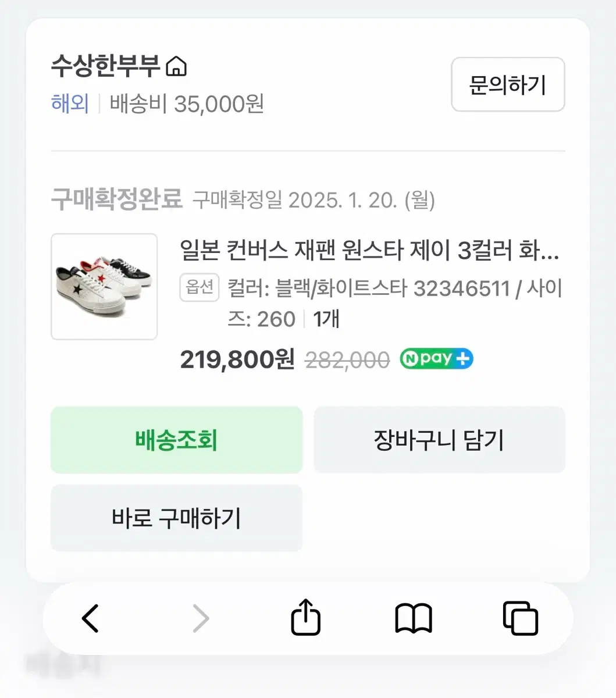Go back with the browser back arrow

coord(91,618)
